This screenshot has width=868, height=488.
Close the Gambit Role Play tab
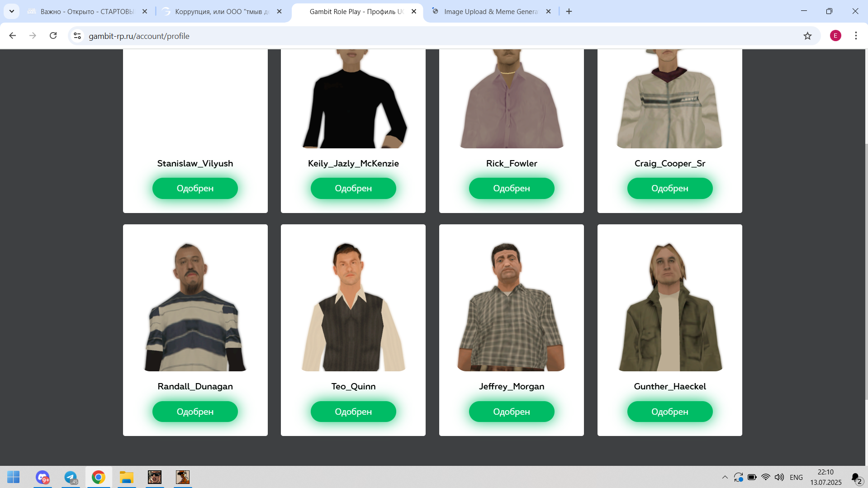(414, 11)
